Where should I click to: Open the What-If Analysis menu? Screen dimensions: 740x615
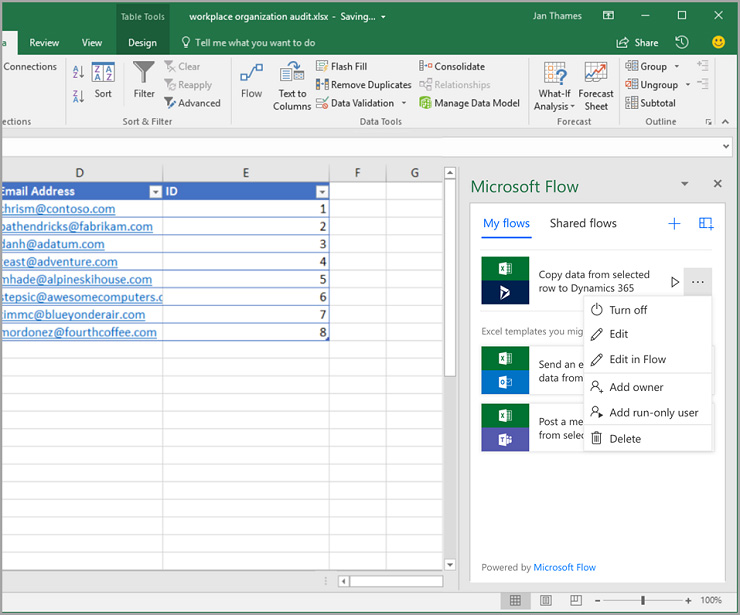[x=554, y=86]
